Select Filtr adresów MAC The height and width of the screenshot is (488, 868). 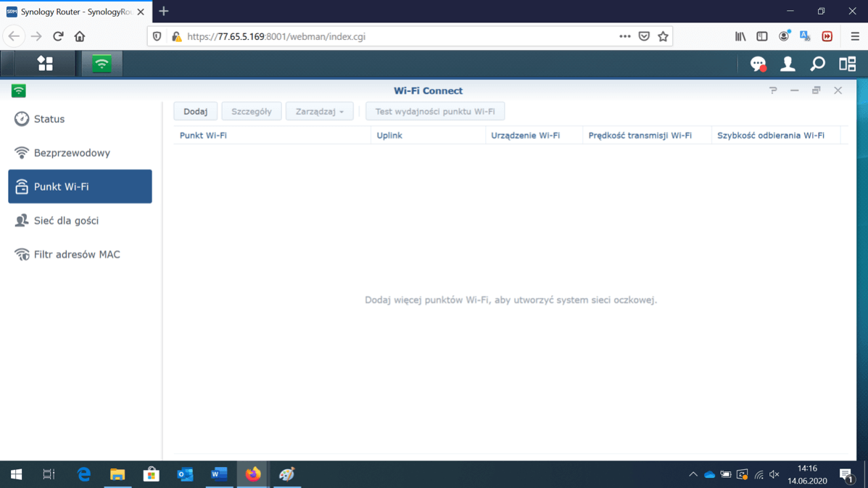76,255
